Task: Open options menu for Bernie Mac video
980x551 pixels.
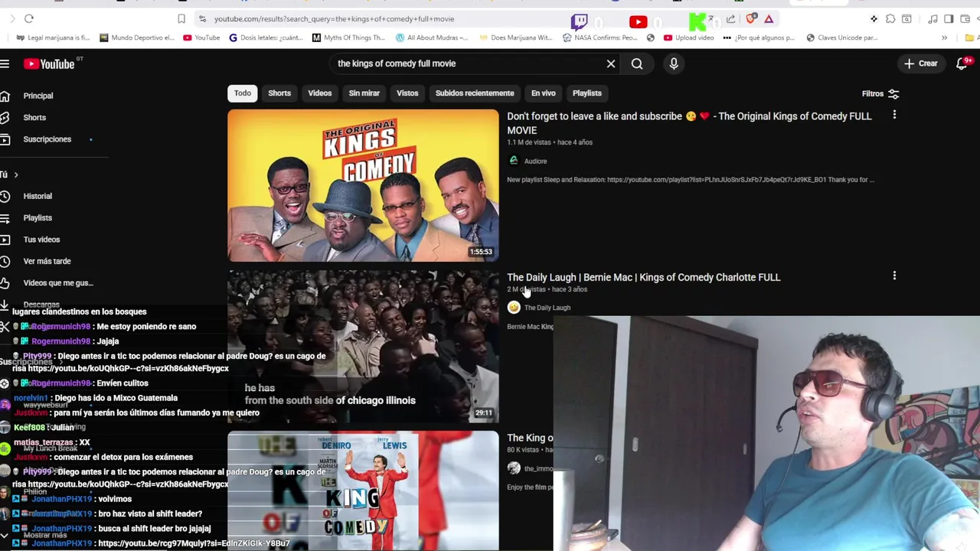Action: click(x=894, y=275)
